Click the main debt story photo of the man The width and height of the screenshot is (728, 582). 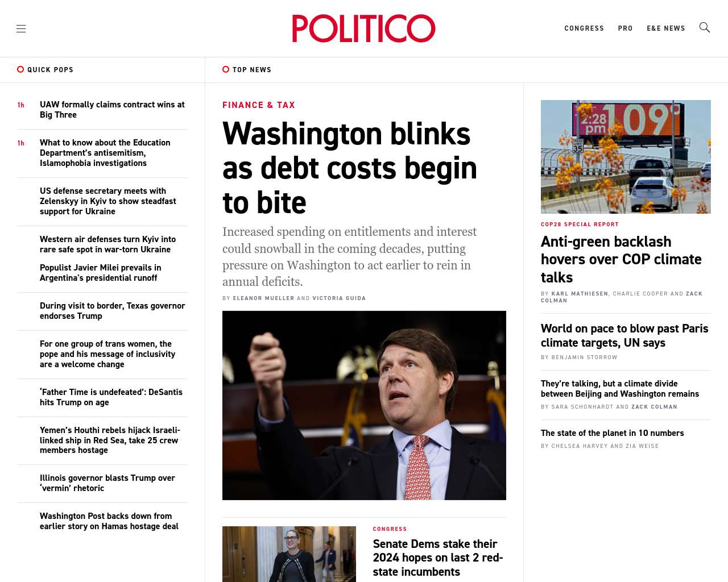(x=364, y=405)
